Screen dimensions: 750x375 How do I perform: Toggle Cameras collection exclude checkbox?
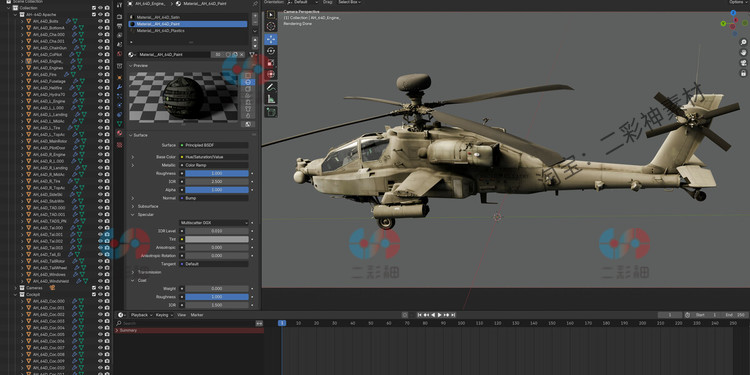point(94,288)
